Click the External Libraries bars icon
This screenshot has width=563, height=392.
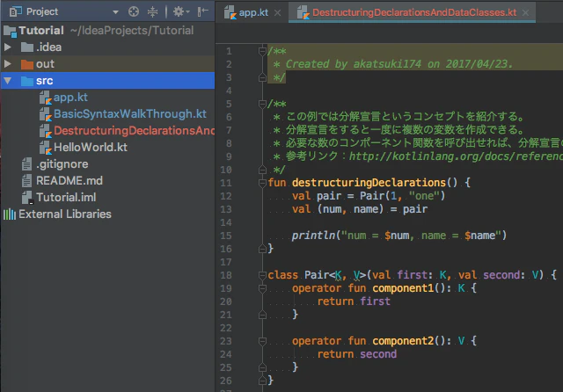coord(10,214)
